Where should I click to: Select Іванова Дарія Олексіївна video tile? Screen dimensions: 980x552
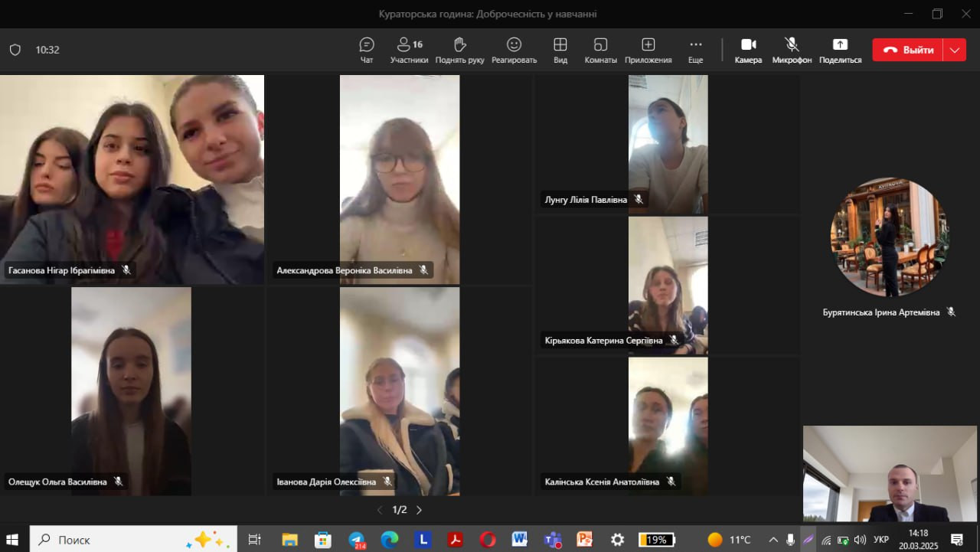(x=400, y=391)
